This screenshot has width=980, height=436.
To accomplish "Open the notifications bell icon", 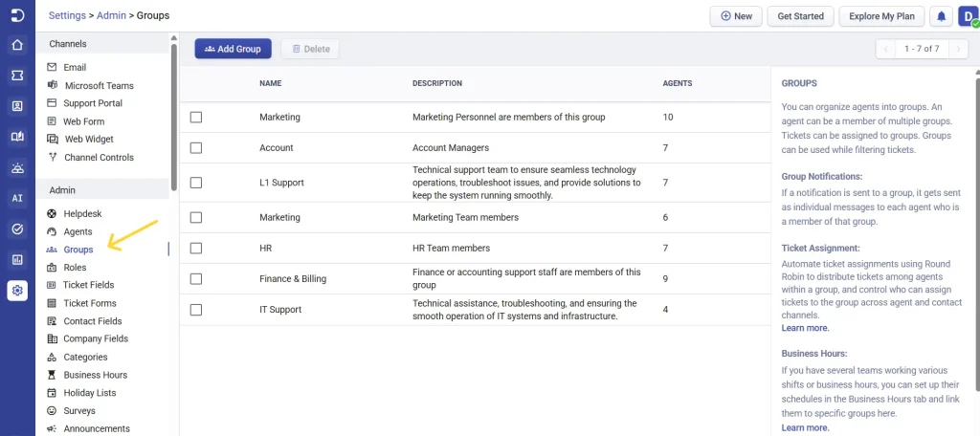I will click(942, 16).
